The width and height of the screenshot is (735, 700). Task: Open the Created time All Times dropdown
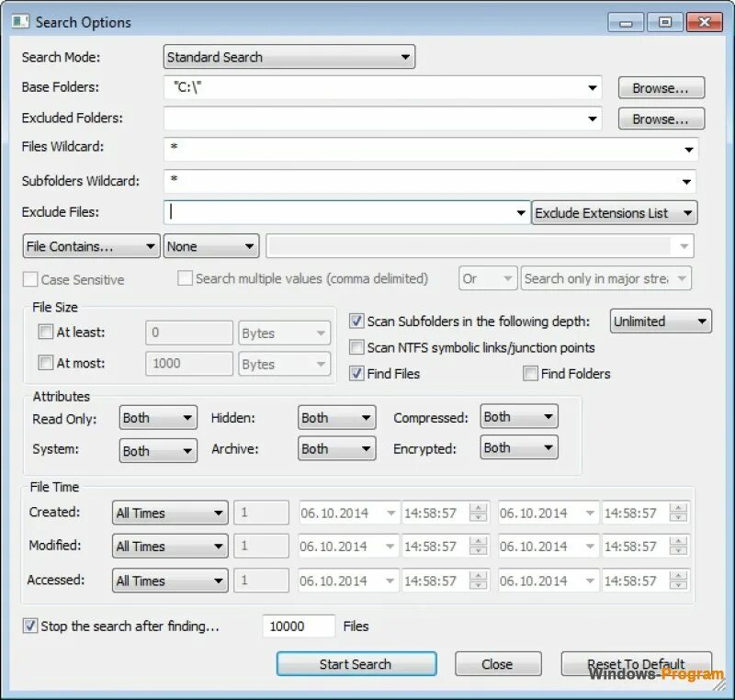pos(170,513)
